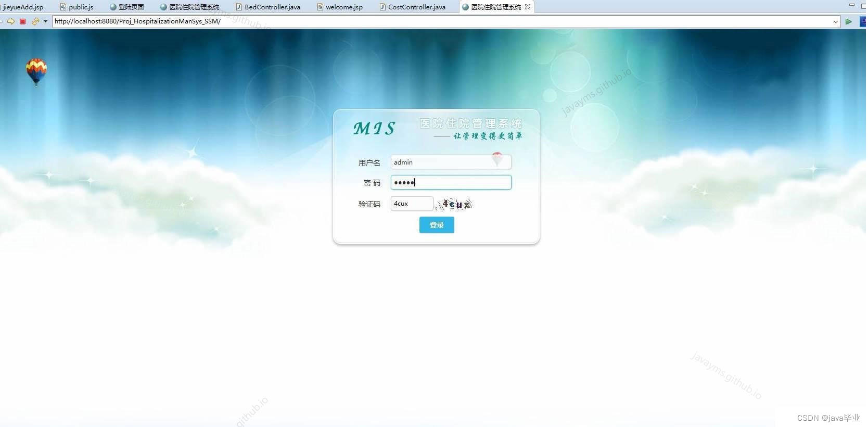Viewport: 868px width, 427px height.
Task: Switch to the CostController.java tab
Action: pyautogui.click(x=413, y=7)
